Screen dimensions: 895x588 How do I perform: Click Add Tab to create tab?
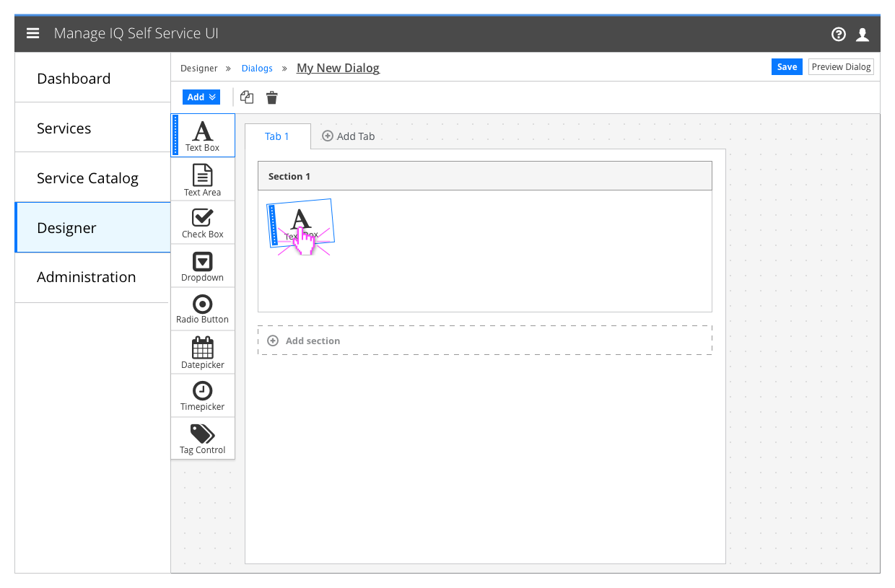tap(349, 136)
